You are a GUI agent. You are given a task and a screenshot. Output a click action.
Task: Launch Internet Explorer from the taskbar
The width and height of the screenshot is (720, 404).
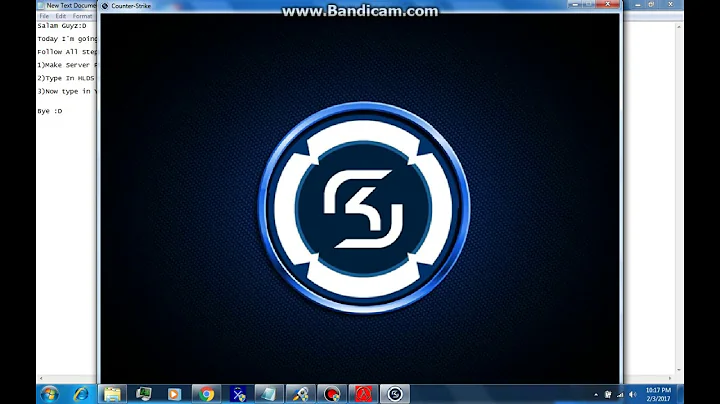tap(81, 394)
